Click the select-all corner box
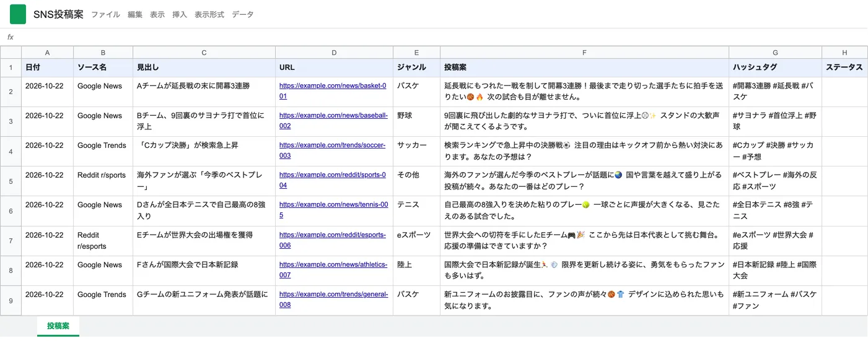The width and height of the screenshot is (868, 341). pyautogui.click(x=11, y=53)
